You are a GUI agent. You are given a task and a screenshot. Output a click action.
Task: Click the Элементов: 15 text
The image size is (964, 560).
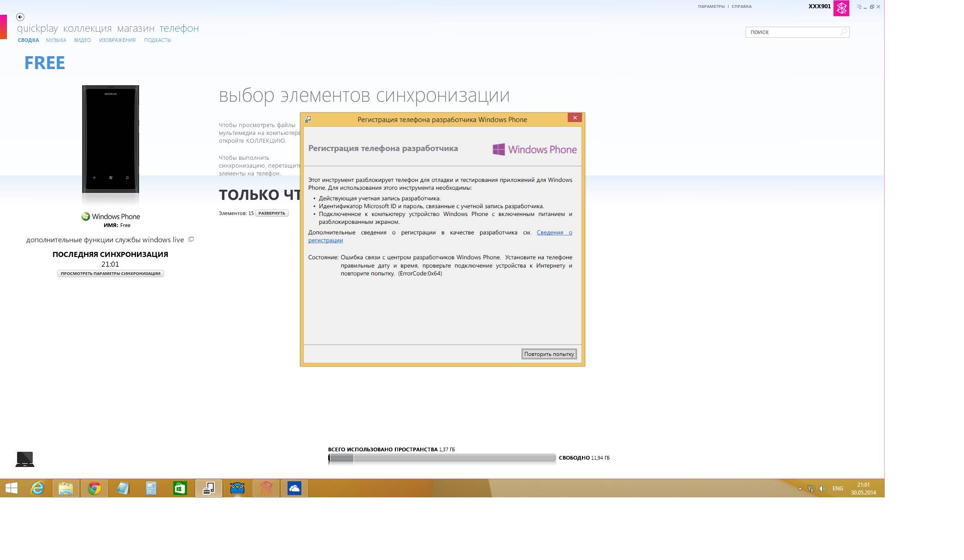[x=236, y=213]
